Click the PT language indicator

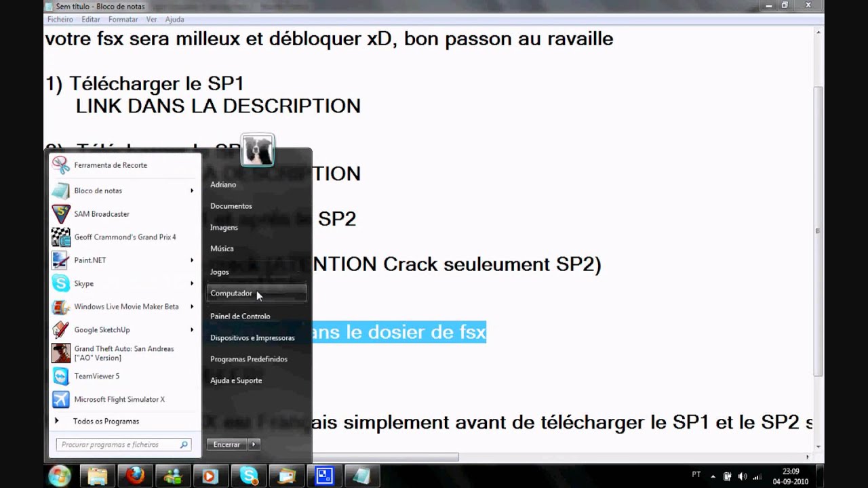tap(696, 474)
